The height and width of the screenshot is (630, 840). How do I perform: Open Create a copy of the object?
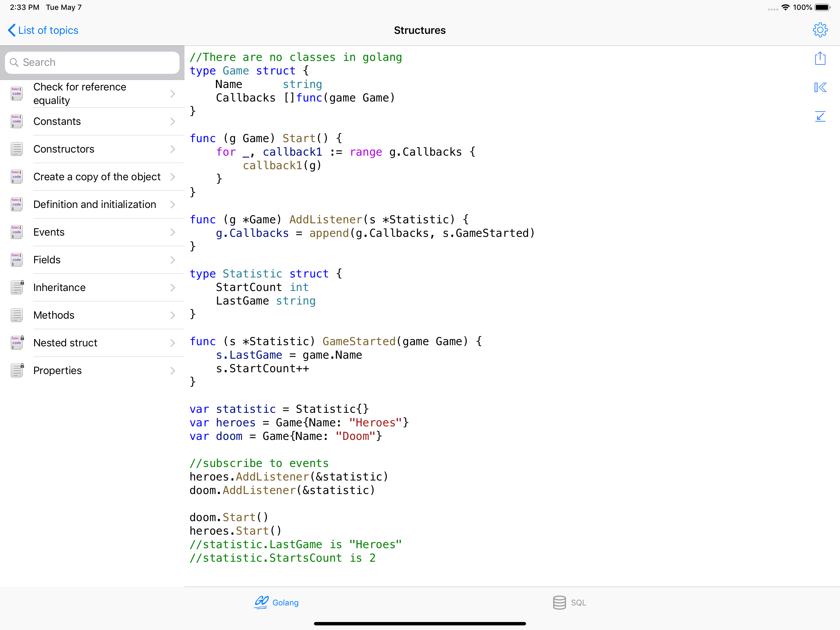(97, 177)
